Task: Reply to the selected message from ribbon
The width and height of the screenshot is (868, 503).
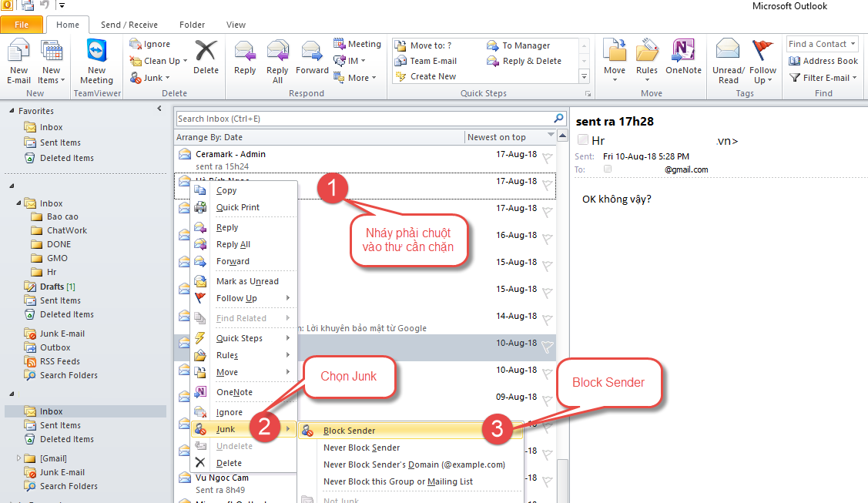Action: [x=245, y=57]
